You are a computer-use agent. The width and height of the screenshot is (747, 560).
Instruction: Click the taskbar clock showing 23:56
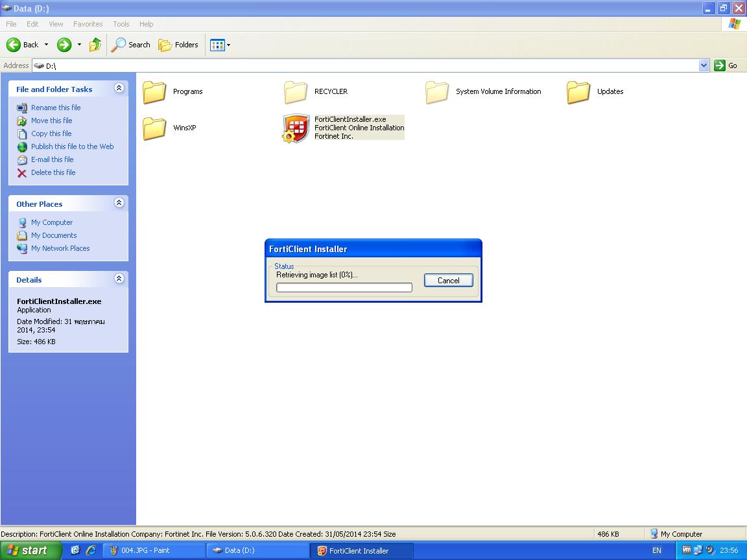[x=729, y=550]
